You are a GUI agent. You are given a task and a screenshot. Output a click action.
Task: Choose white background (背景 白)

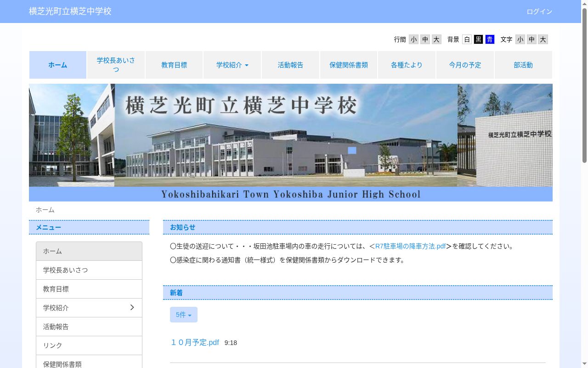(x=467, y=40)
